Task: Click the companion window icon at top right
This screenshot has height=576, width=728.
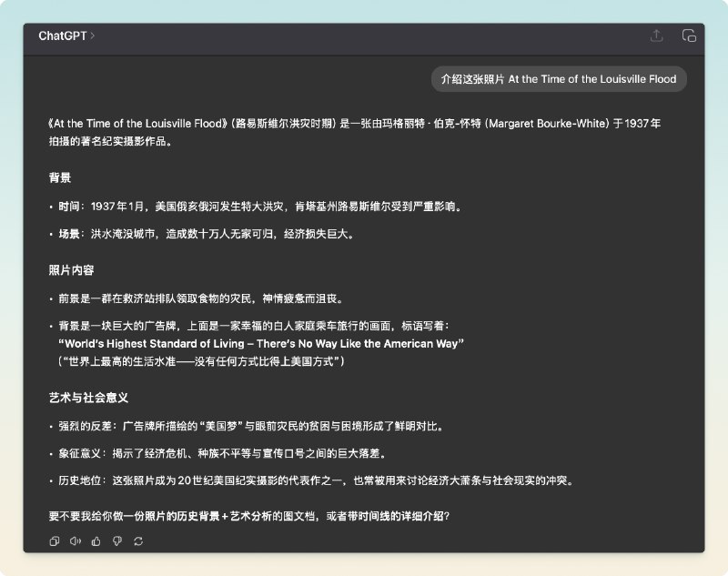Action: point(689,36)
